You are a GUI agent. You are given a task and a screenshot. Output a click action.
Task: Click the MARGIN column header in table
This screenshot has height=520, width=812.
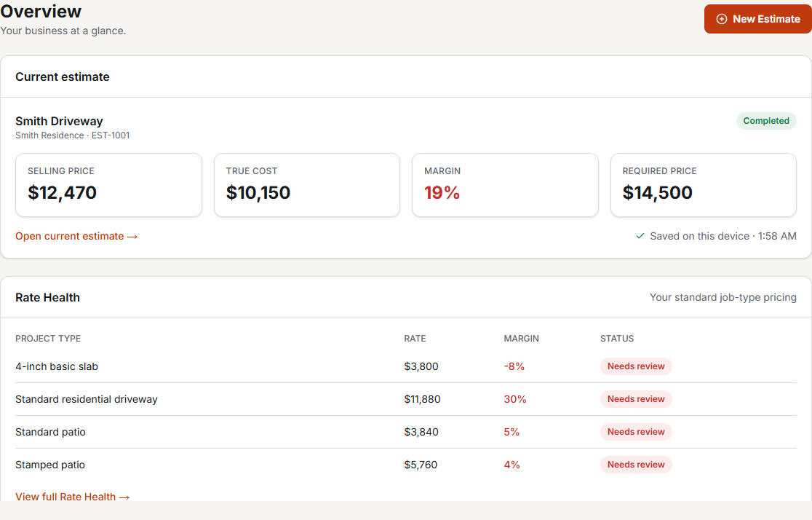522,339
